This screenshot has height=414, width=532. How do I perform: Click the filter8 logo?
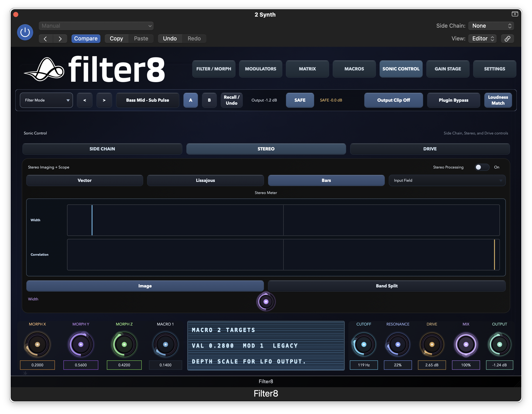(x=94, y=69)
